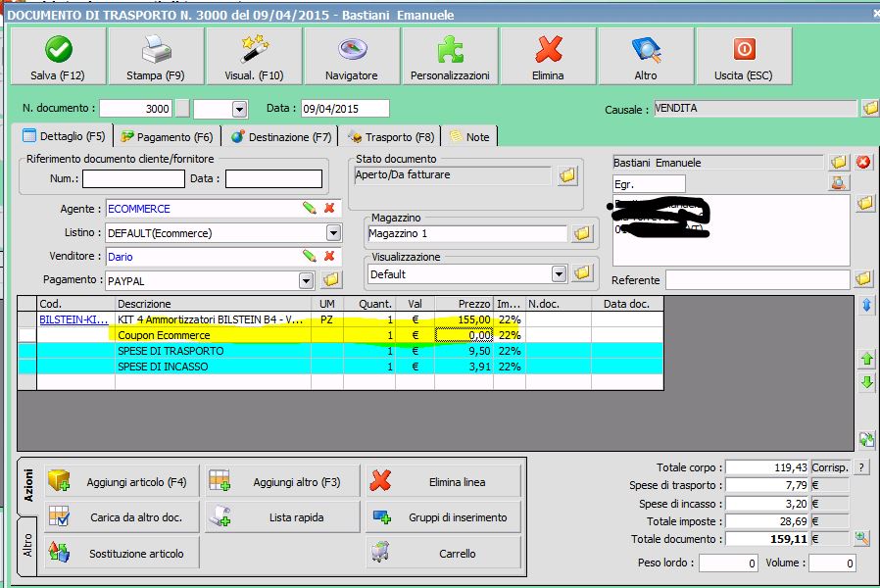Open the Visual. (F10) preview
Image resolution: width=880 pixels, height=588 pixels.
click(254, 57)
